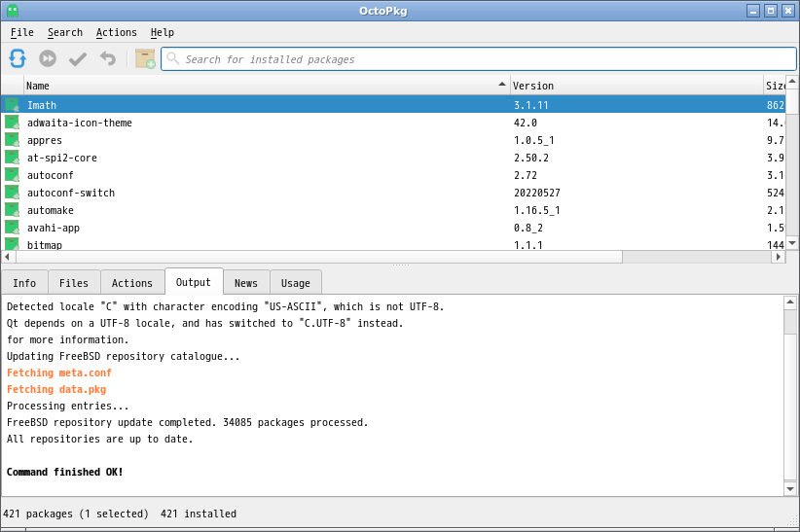800x532 pixels.
Task: Select the appres package name
Action: (x=45, y=140)
